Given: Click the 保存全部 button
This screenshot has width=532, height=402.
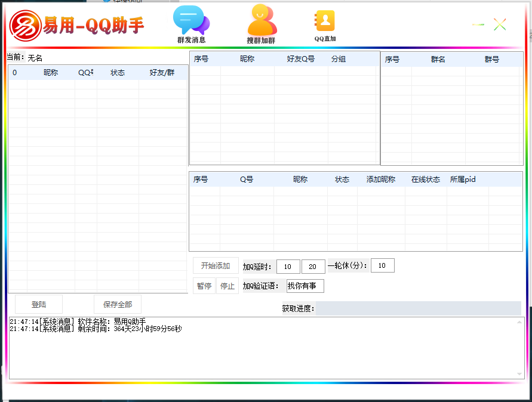Looking at the screenshot, I should [x=118, y=304].
